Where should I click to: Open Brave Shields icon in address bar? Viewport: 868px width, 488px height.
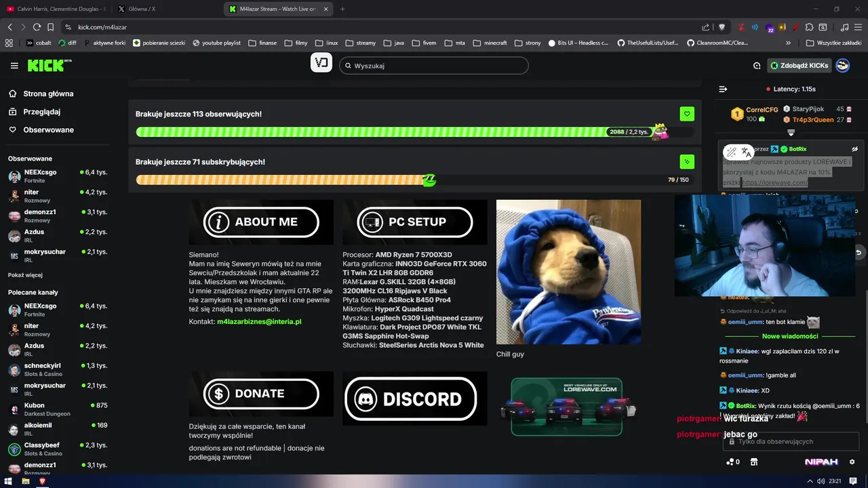point(722,27)
